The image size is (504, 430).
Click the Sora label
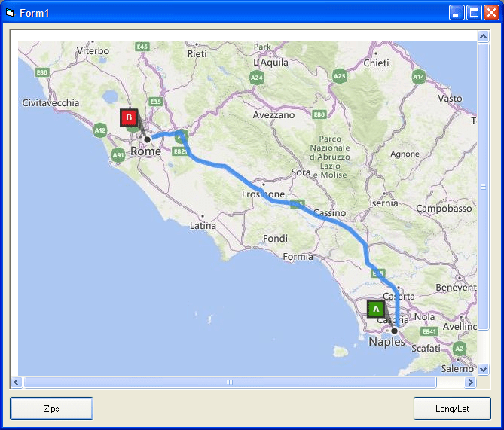pyautogui.click(x=301, y=172)
